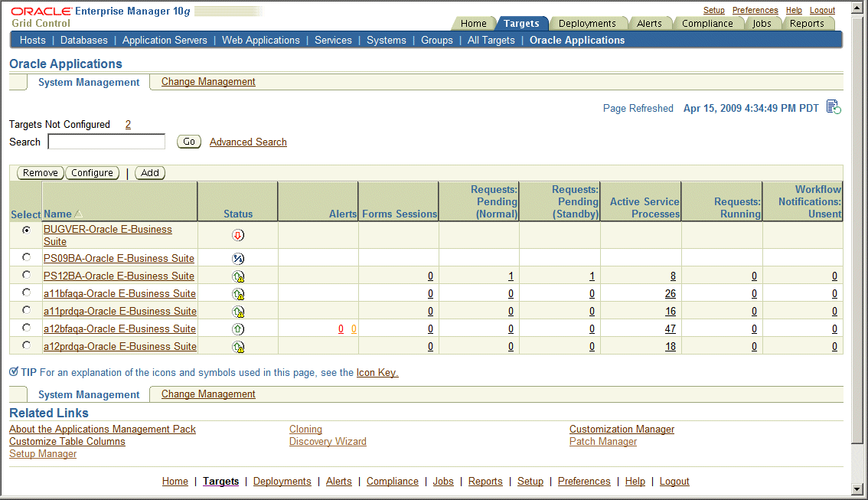
Task: Open the Home tab
Action: (473, 23)
